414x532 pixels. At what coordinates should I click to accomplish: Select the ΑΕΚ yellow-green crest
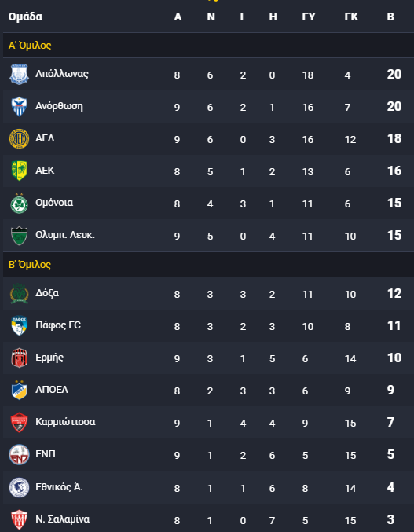19,171
